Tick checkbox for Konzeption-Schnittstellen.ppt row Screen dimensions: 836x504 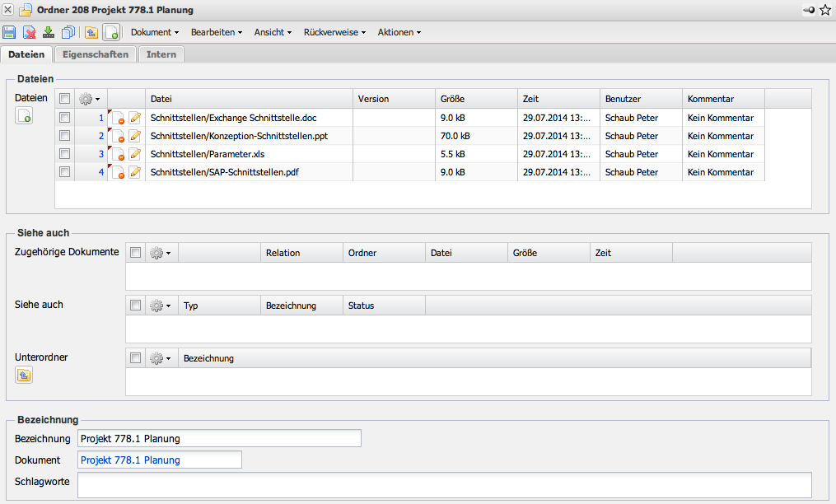click(64, 136)
